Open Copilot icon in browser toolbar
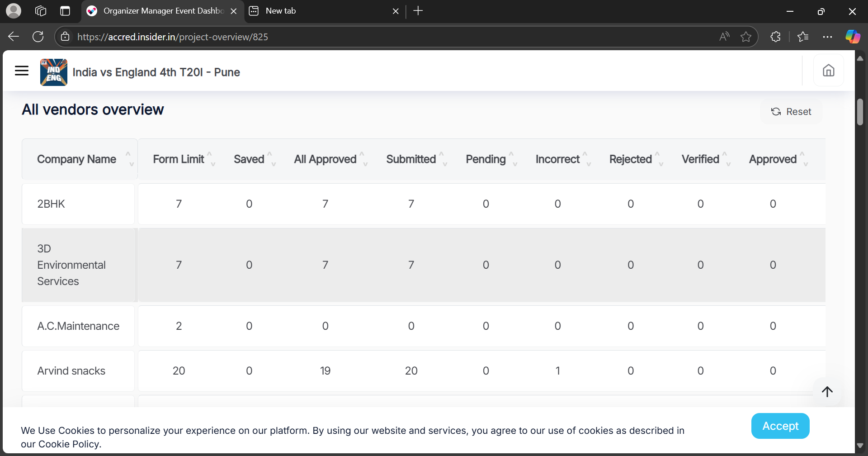The height and width of the screenshot is (456, 868). [x=853, y=37]
